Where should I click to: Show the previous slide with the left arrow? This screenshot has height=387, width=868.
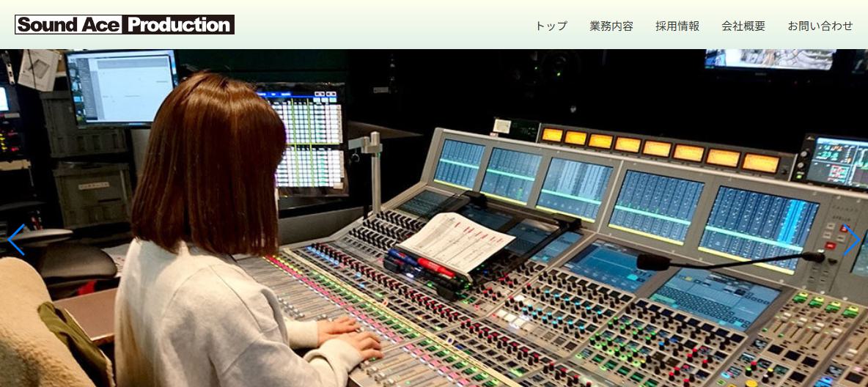[x=17, y=239]
